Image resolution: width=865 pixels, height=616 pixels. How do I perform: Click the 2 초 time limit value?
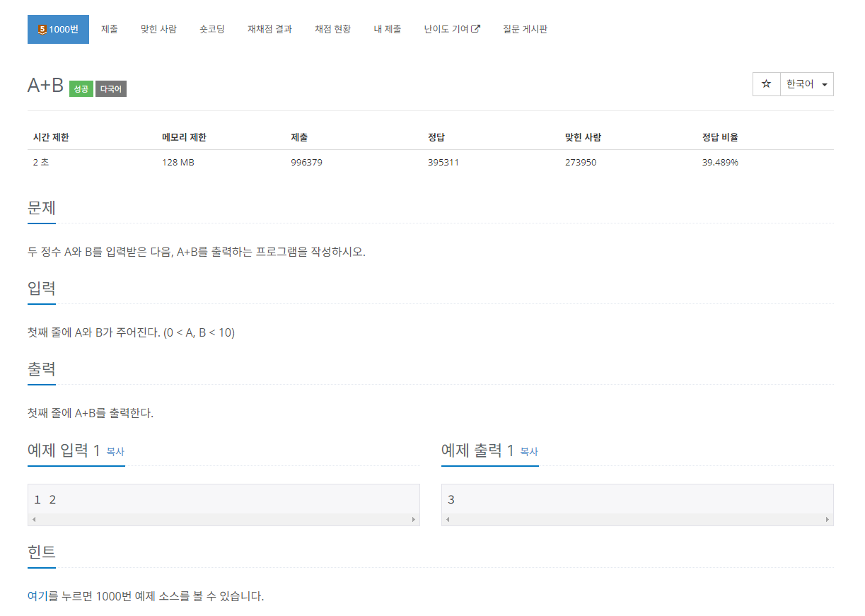click(x=41, y=162)
